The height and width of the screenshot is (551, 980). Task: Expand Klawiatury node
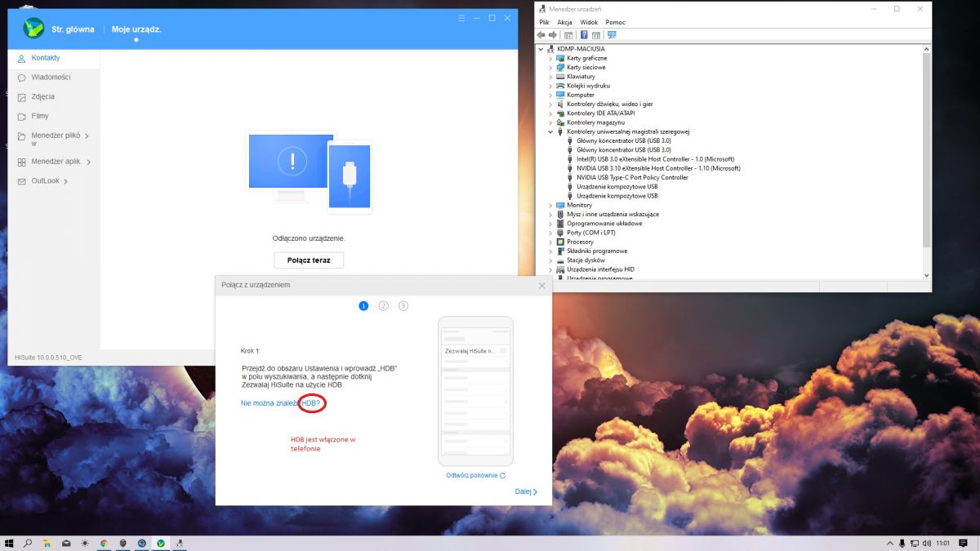(550, 77)
